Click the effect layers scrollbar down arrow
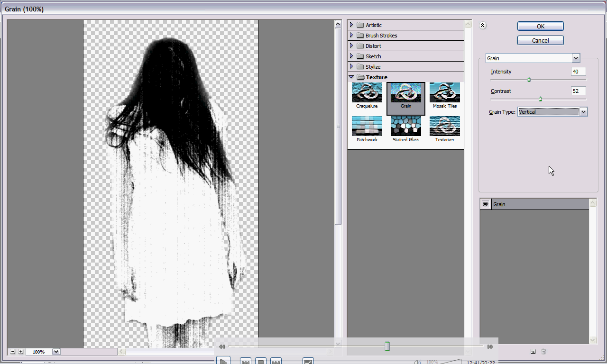The width and height of the screenshot is (607, 364). pos(593,340)
